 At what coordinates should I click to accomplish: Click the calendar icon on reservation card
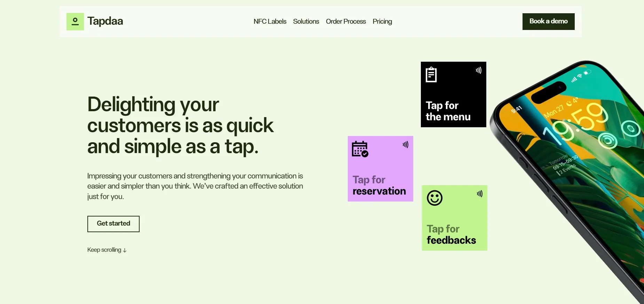pyautogui.click(x=360, y=149)
